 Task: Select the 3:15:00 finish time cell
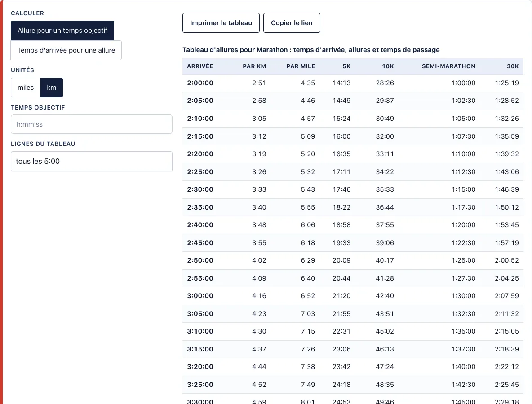click(x=200, y=349)
